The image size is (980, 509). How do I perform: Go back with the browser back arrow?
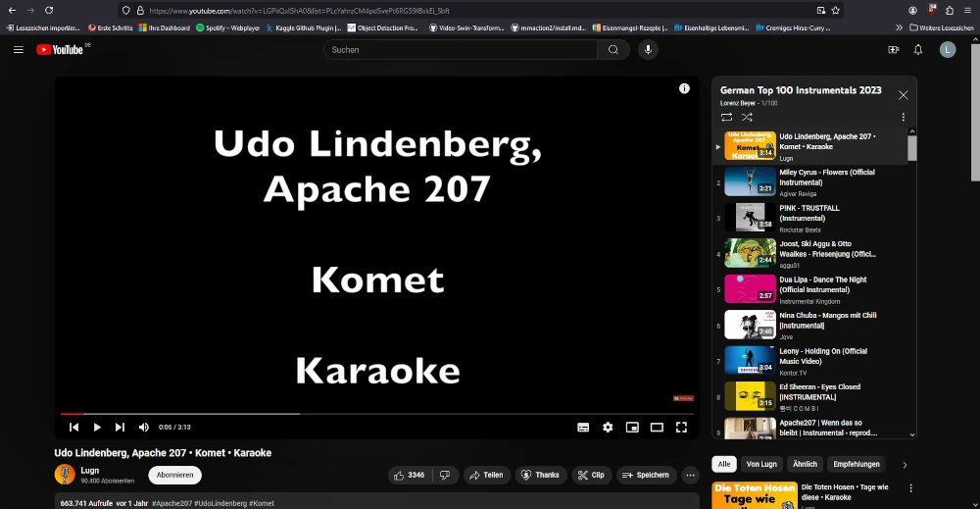(12, 10)
